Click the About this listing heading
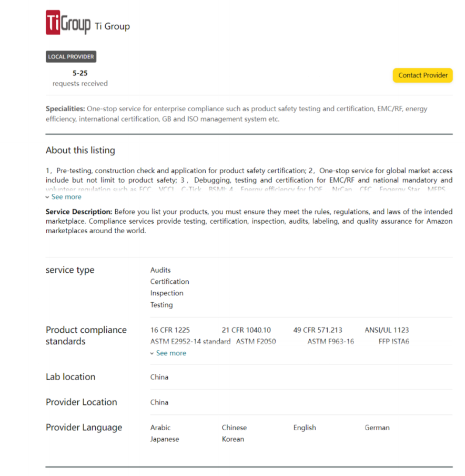 click(x=80, y=150)
